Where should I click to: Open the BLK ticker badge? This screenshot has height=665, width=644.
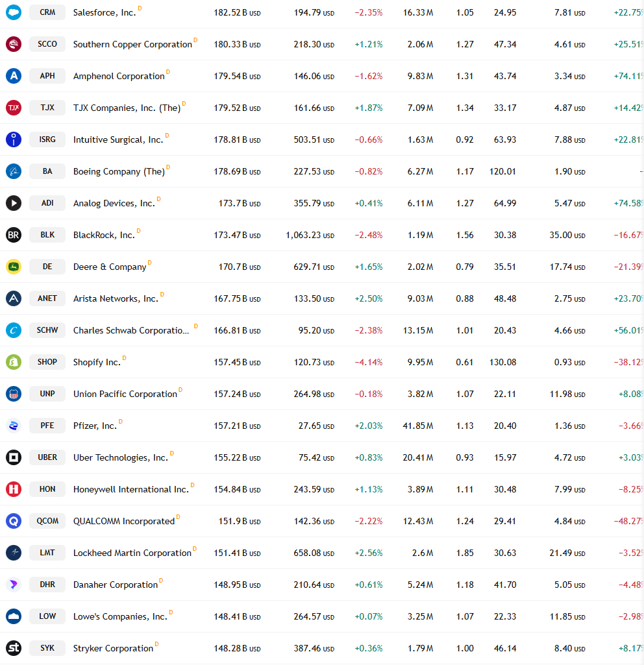click(47, 235)
